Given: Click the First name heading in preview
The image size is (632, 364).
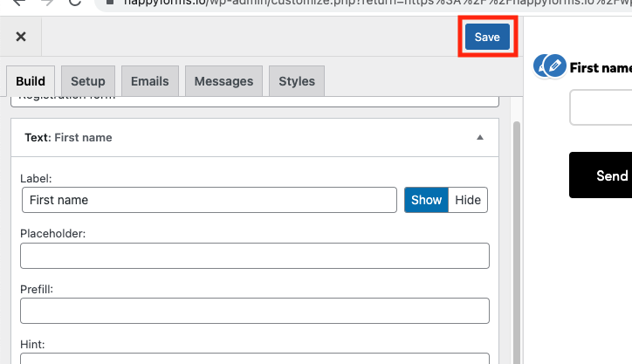Looking at the screenshot, I should 601,68.
